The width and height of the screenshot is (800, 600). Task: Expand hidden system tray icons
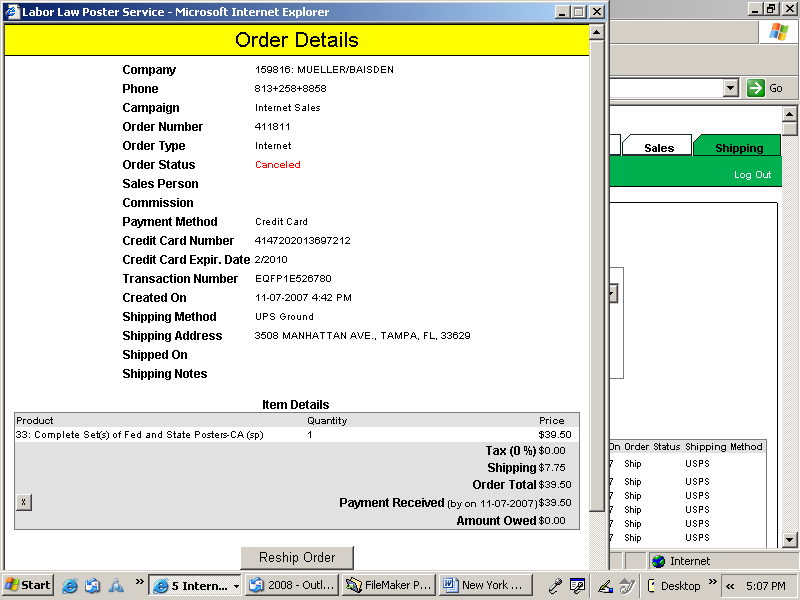tap(730, 585)
